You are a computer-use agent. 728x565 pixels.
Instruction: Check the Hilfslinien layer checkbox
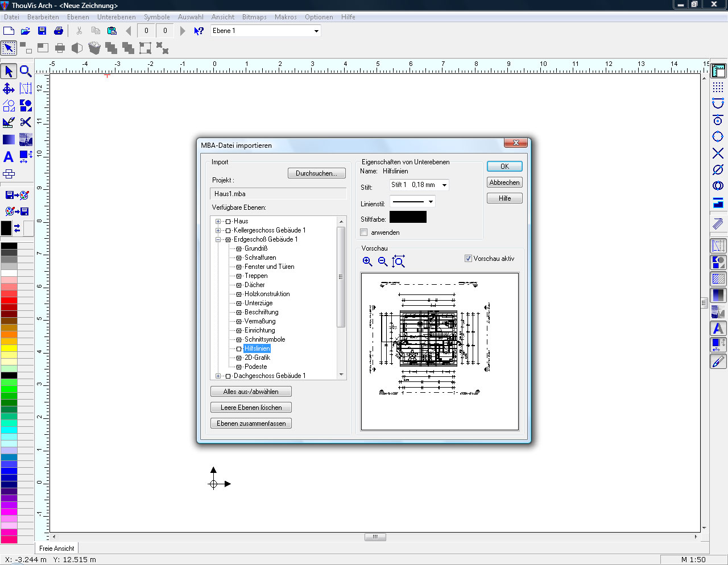coord(239,348)
